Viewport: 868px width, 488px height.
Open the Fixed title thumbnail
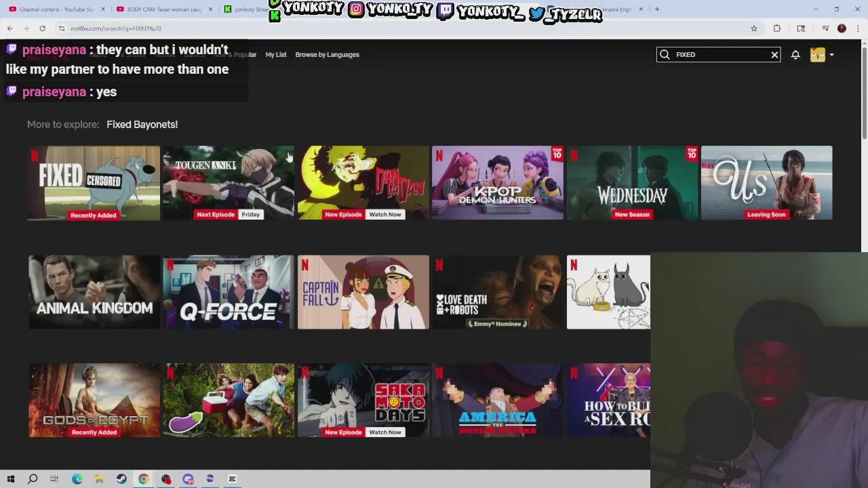pos(94,183)
